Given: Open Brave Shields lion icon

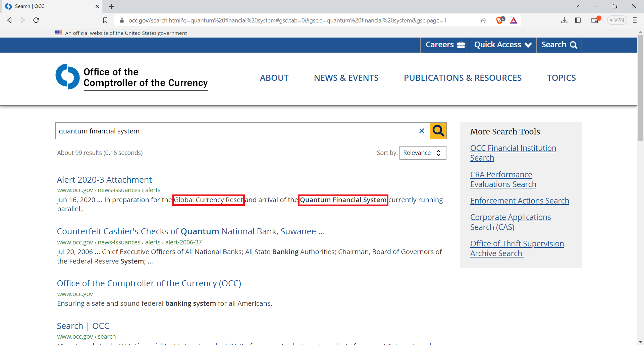Looking at the screenshot, I should tap(500, 20).
